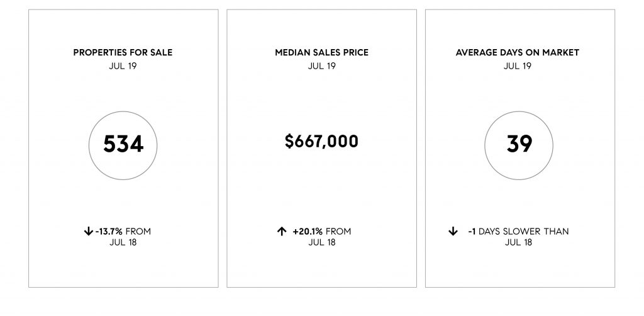Click the Properties For Sale heading
This screenshot has width=644, height=316.
coord(123,53)
